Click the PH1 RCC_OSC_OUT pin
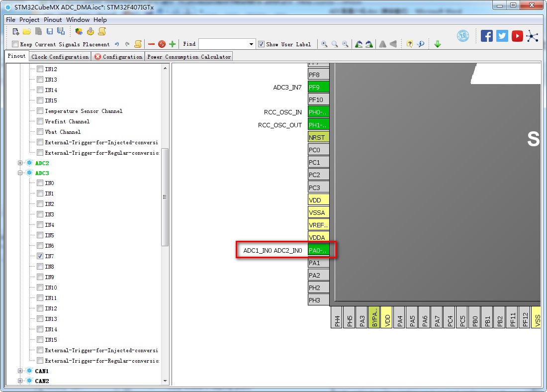547x392 pixels. click(318, 125)
